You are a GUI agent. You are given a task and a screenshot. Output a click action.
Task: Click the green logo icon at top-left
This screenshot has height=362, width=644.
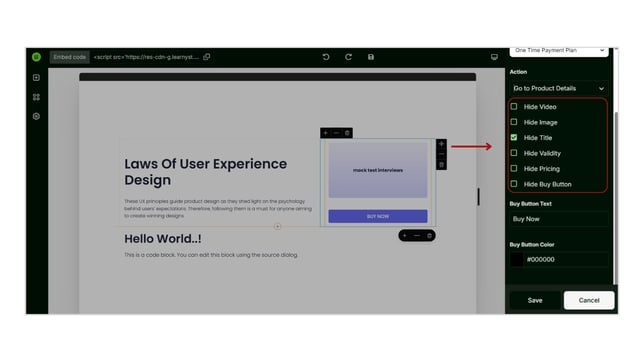click(36, 57)
